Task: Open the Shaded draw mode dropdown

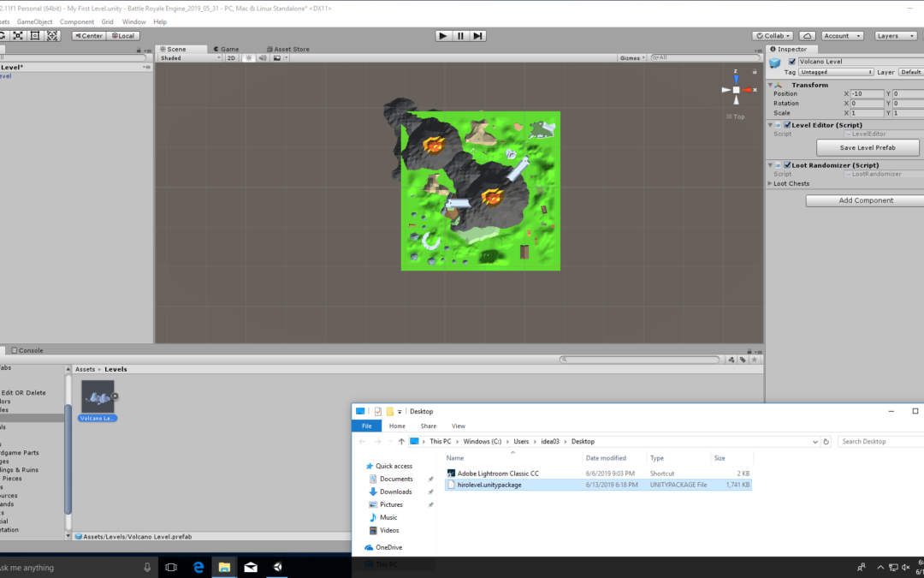Action: 190,58
